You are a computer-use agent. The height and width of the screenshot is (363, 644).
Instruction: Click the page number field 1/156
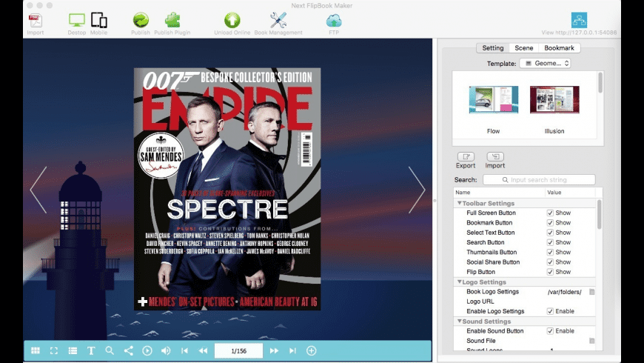238,350
